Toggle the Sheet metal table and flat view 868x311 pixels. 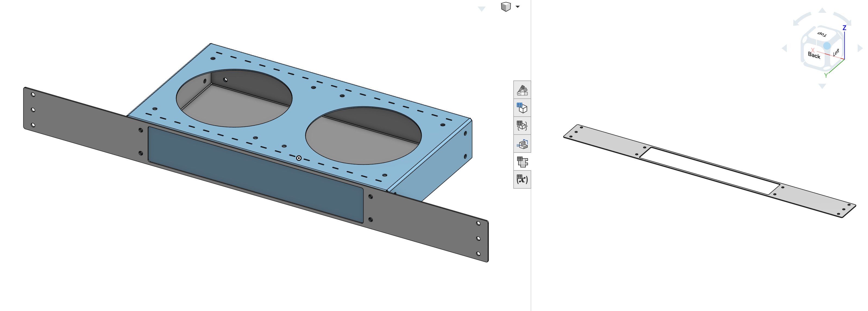[522, 162]
